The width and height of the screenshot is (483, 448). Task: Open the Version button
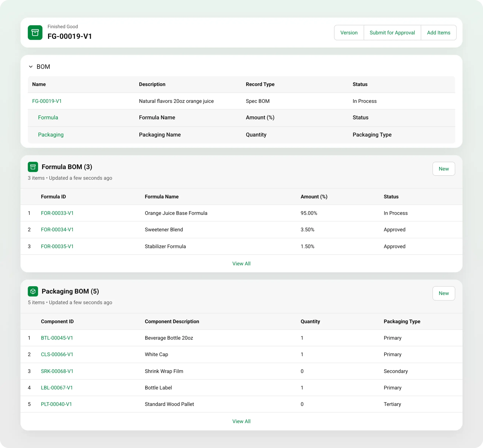[x=349, y=32]
